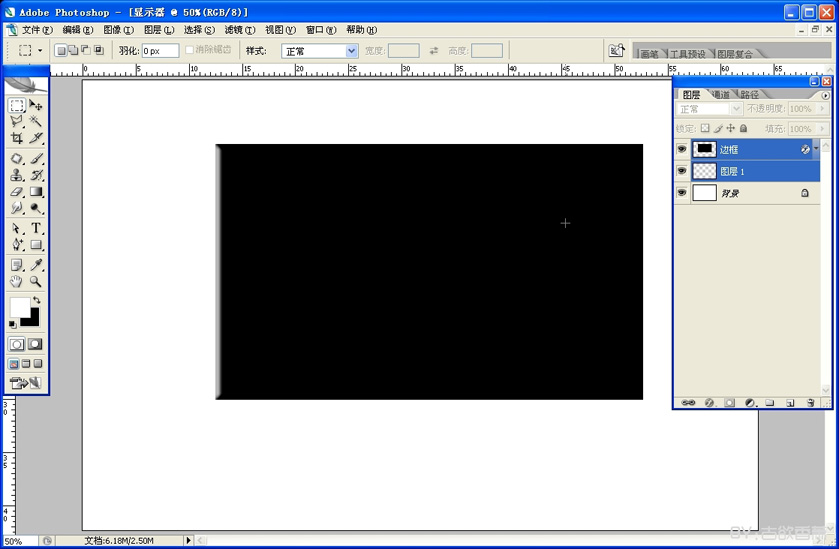Hide the 边框 layer via eye icon
The height and width of the screenshot is (549, 839).
click(682, 149)
